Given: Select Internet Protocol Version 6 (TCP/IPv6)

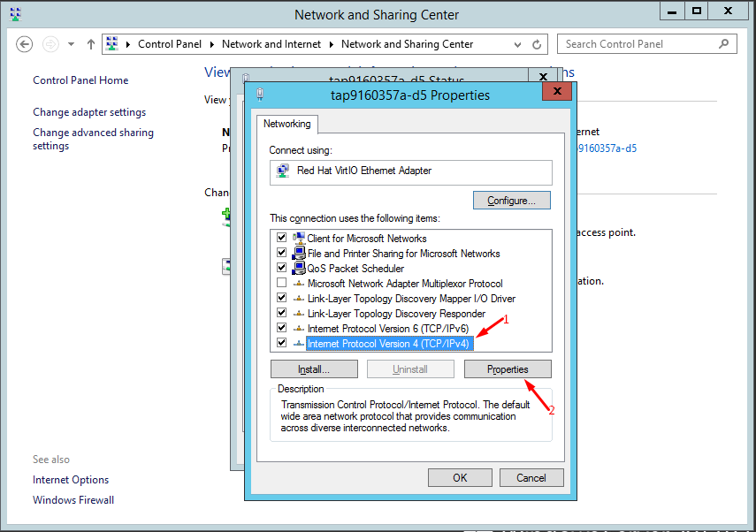Looking at the screenshot, I should coord(388,328).
